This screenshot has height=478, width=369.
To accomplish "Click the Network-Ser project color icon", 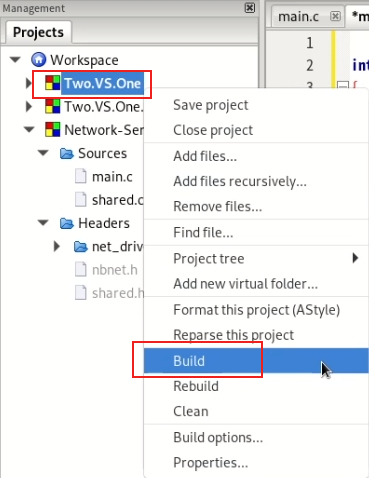I will coord(53,130).
